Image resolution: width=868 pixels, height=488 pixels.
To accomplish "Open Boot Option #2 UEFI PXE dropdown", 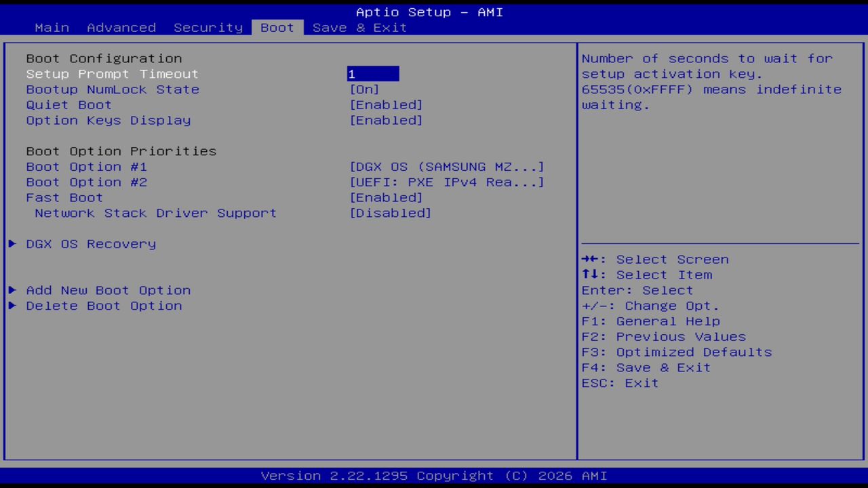I will (x=447, y=182).
